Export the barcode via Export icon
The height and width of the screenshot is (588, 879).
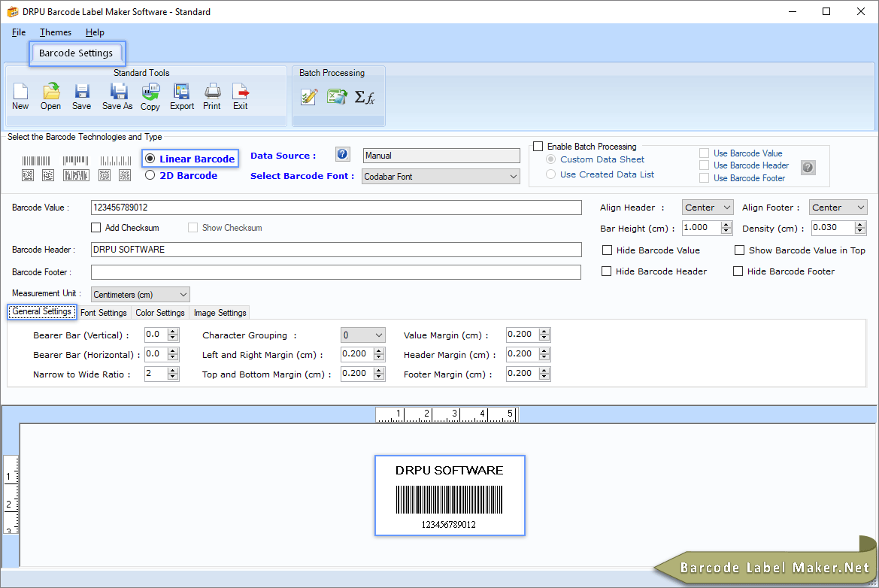click(x=182, y=96)
